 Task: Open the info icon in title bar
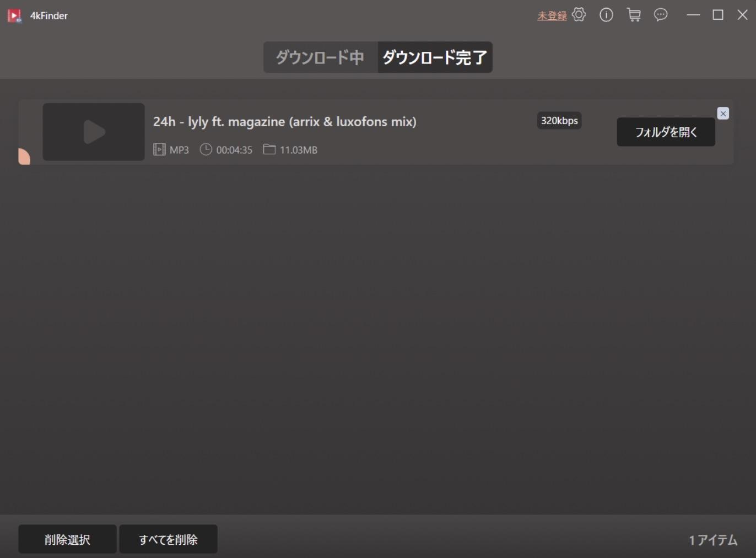click(606, 15)
